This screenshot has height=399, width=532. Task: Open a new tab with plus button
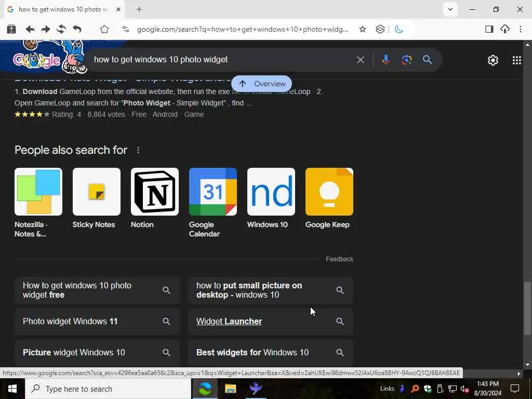point(139,9)
